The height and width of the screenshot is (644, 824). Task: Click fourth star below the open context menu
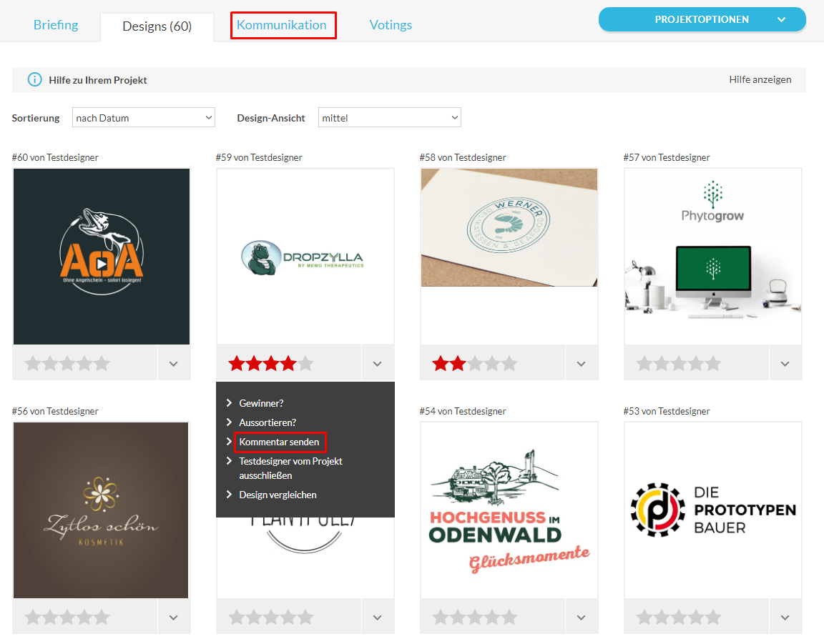pos(288,618)
